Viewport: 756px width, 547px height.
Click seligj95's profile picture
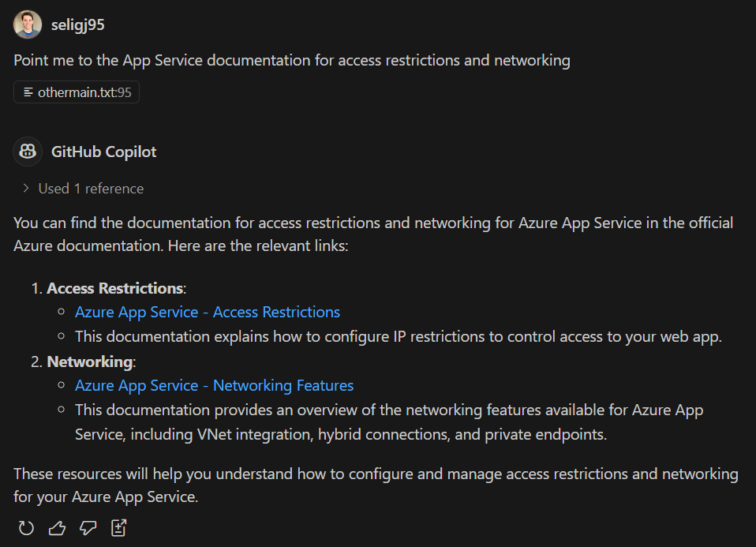pyautogui.click(x=27, y=24)
